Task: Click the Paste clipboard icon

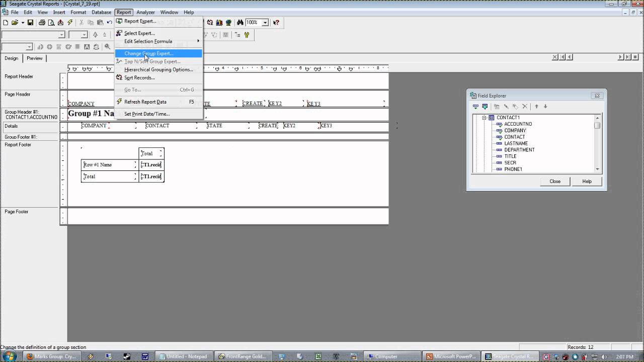Action: [x=100, y=23]
